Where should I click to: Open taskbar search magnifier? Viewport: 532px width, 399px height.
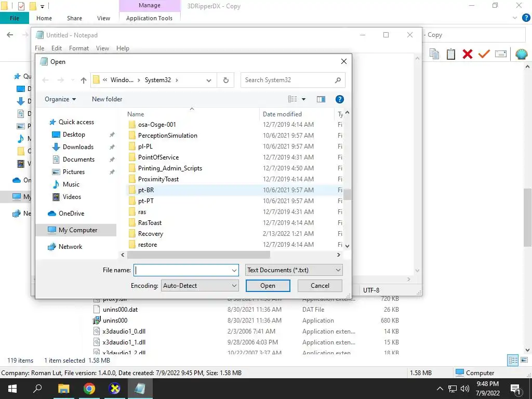coord(37,389)
